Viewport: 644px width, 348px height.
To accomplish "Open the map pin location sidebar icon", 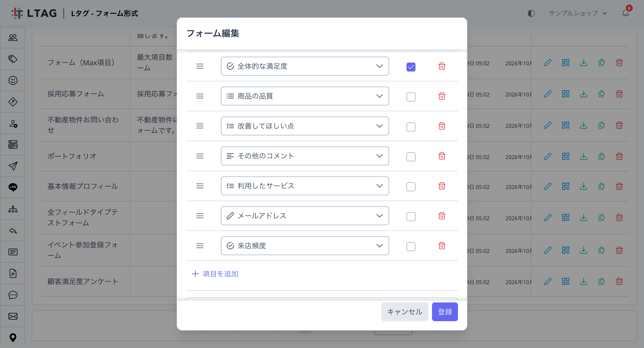I will point(13,338).
